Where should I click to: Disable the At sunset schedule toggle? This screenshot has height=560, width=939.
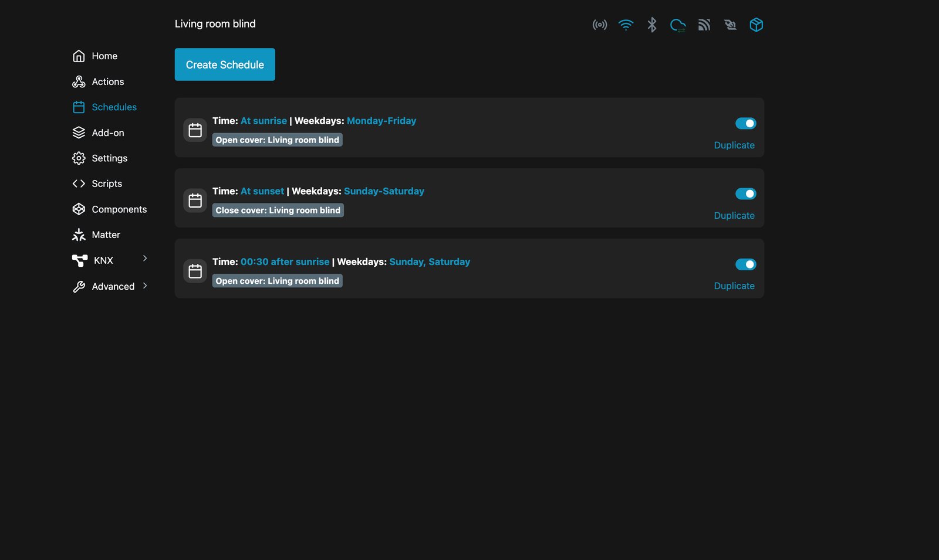pyautogui.click(x=746, y=194)
